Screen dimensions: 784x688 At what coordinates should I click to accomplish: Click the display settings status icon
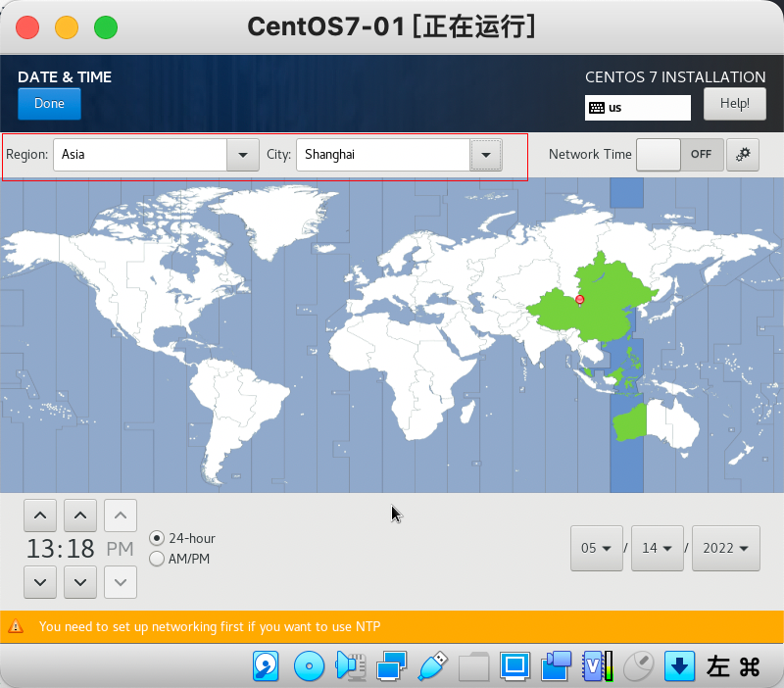(515, 666)
